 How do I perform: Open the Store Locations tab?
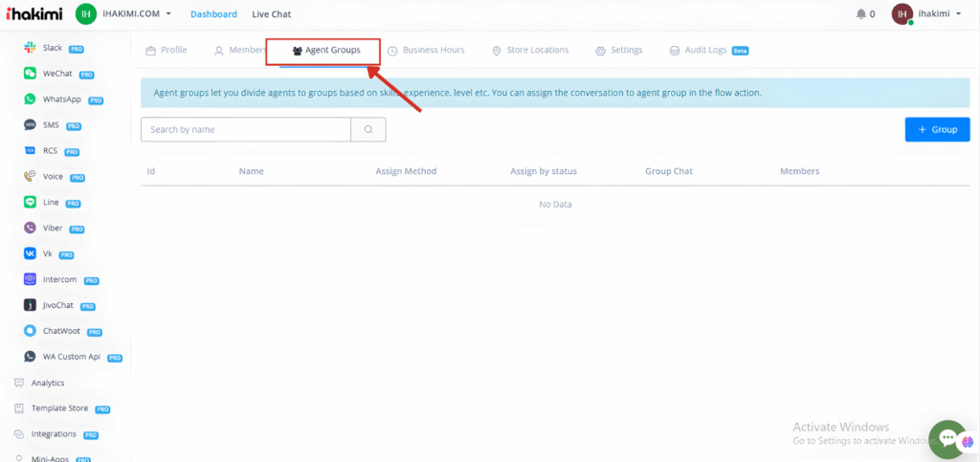(530, 51)
